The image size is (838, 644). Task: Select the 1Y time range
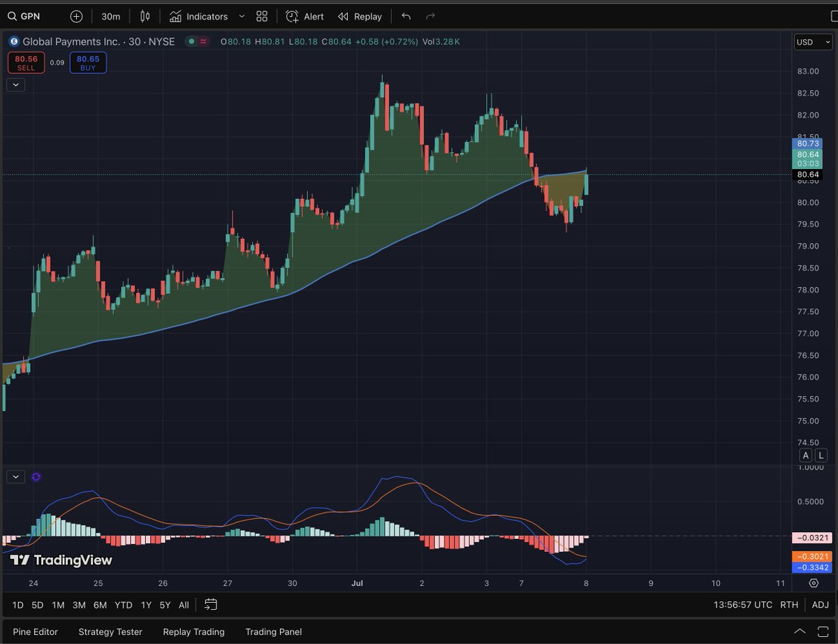(x=146, y=605)
